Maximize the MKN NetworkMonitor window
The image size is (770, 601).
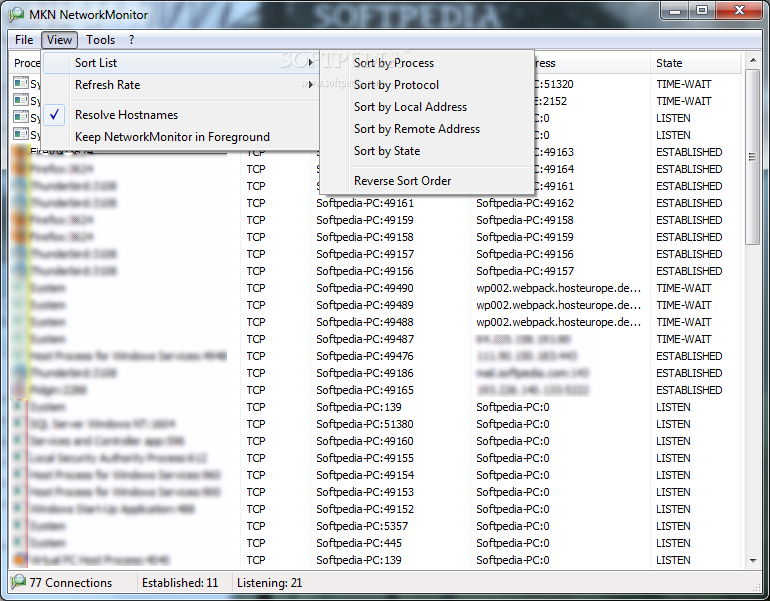point(702,10)
